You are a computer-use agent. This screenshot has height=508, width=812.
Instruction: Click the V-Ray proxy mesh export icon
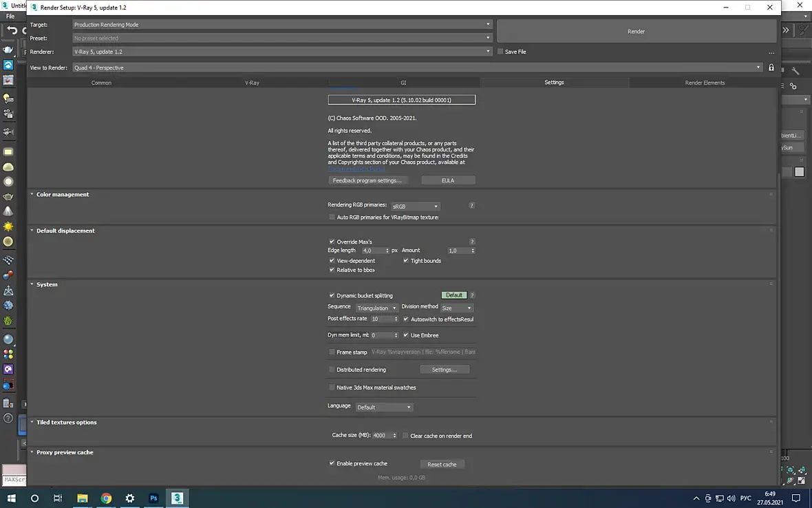pos(8,290)
